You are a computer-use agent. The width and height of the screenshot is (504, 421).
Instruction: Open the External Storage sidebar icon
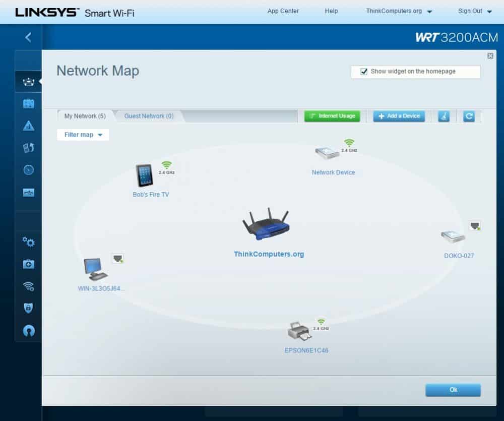[x=29, y=192]
